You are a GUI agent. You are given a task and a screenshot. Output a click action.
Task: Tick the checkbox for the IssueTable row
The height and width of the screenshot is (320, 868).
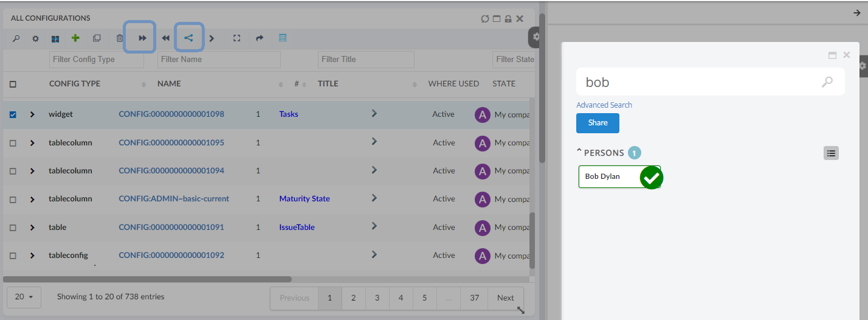coord(13,228)
